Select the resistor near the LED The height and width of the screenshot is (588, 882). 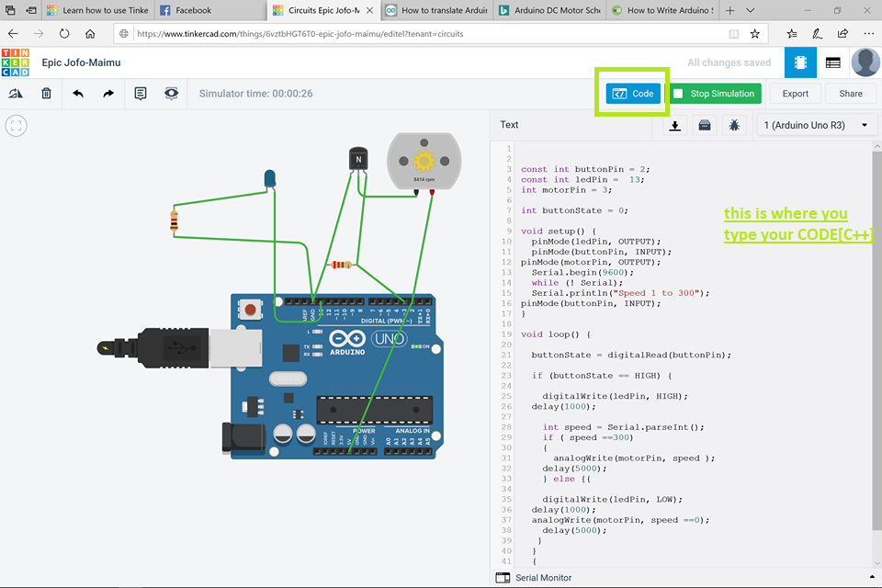click(x=174, y=220)
